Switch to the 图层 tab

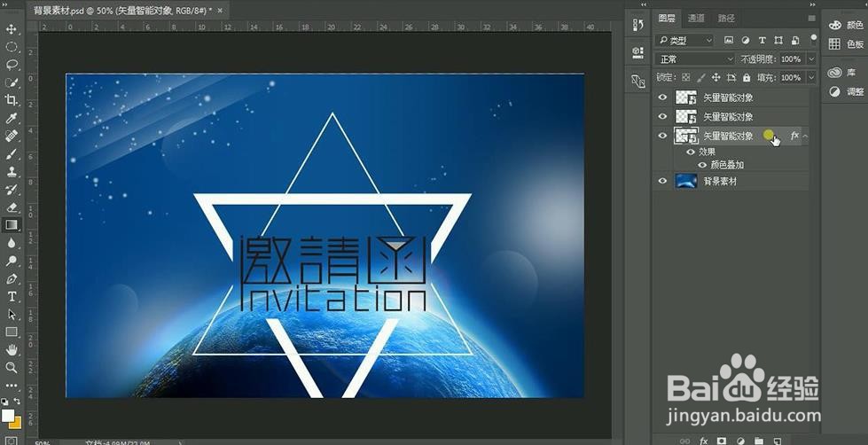(x=667, y=19)
